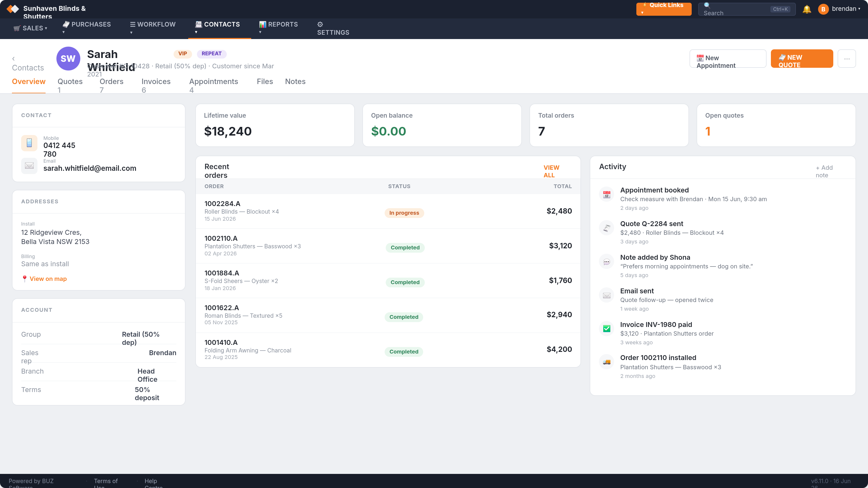
Task: Open order 1002110.A row
Action: point(388,246)
